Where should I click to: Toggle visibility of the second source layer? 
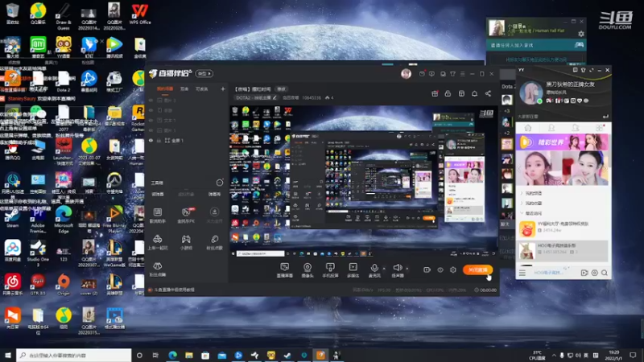pos(151,110)
